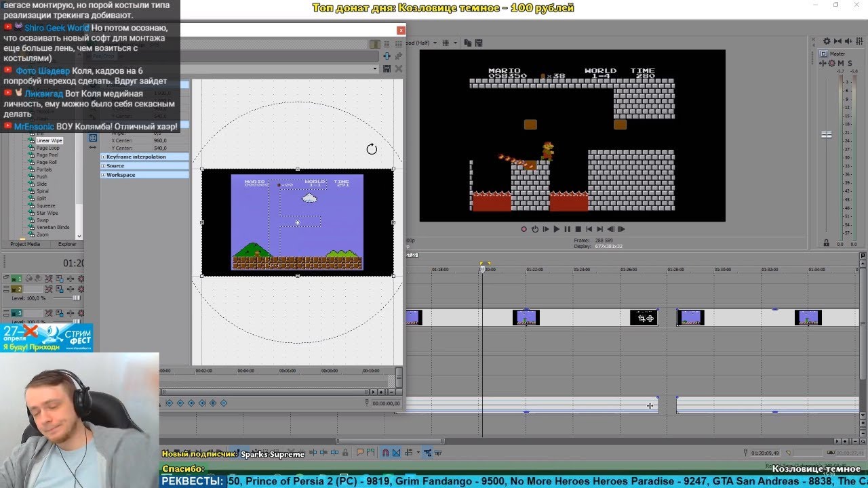The height and width of the screenshot is (488, 868).
Task: Click the Play button under preview
Action: click(x=557, y=229)
